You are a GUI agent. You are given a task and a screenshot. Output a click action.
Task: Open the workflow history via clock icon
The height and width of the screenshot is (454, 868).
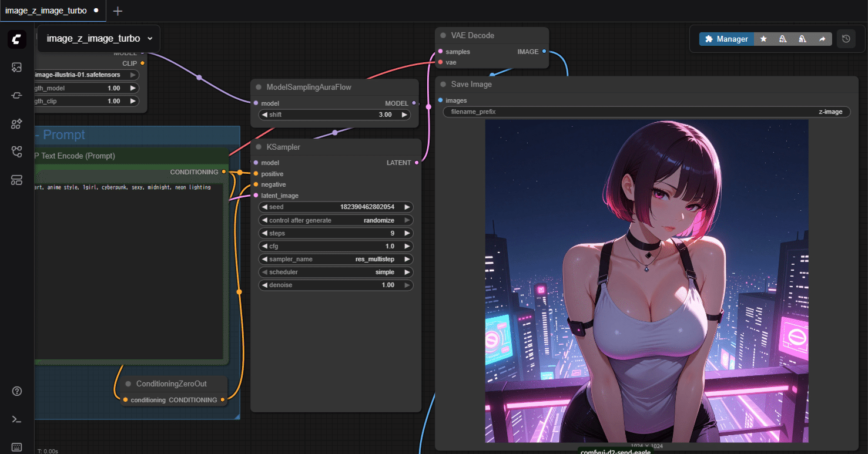point(846,38)
